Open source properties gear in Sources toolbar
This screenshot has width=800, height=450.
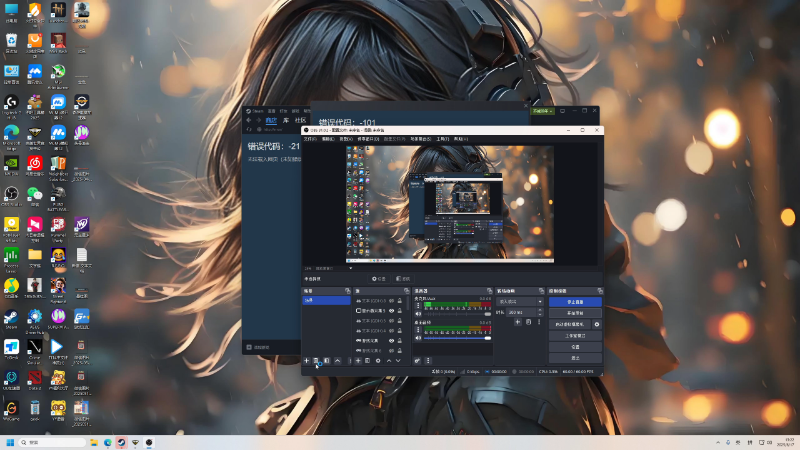378,361
